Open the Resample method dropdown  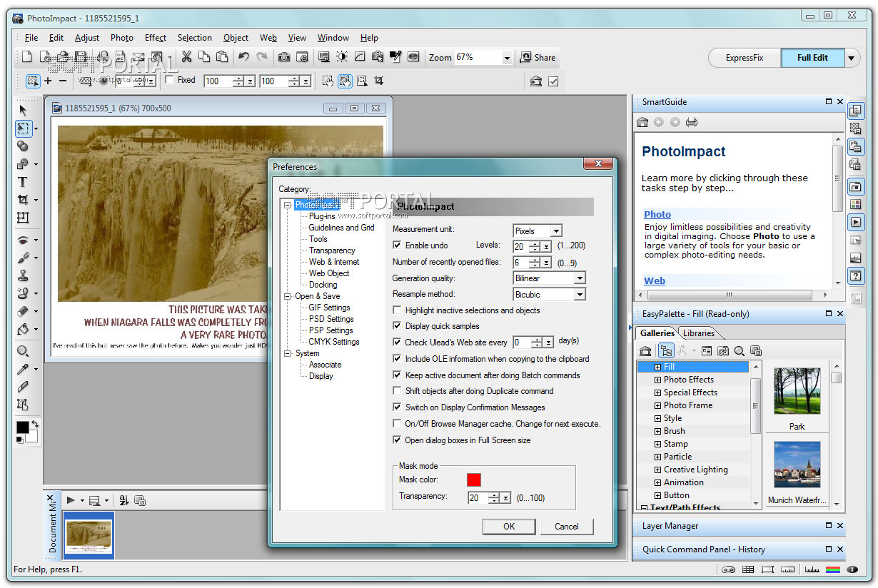[x=579, y=295]
